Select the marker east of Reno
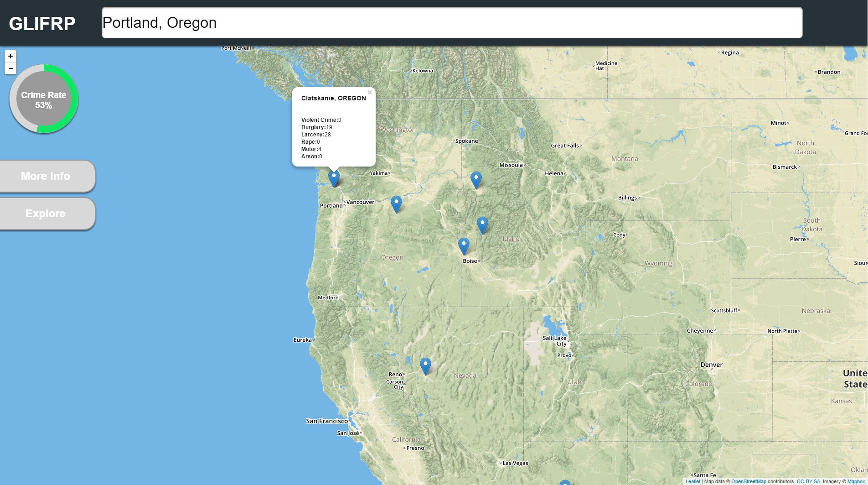This screenshot has width=868, height=485. (x=425, y=366)
